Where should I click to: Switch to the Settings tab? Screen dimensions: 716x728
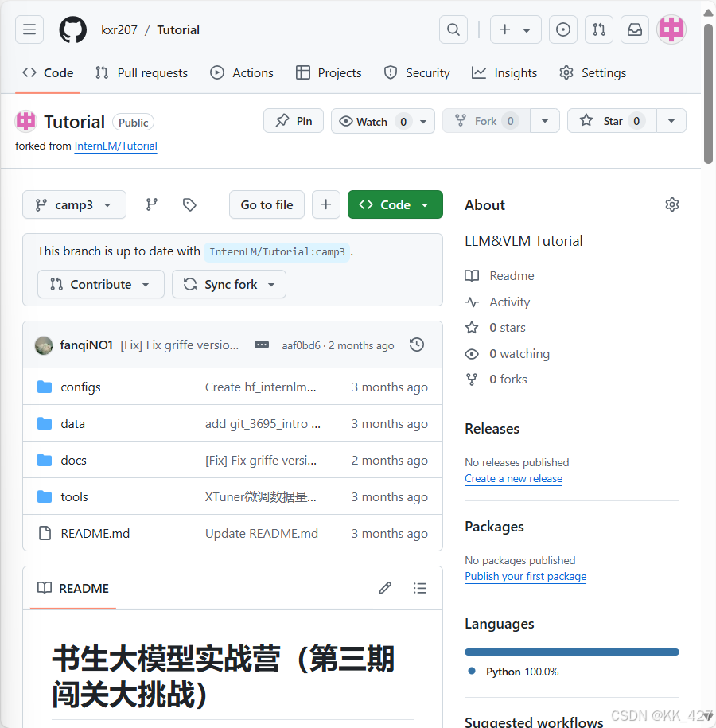click(593, 73)
